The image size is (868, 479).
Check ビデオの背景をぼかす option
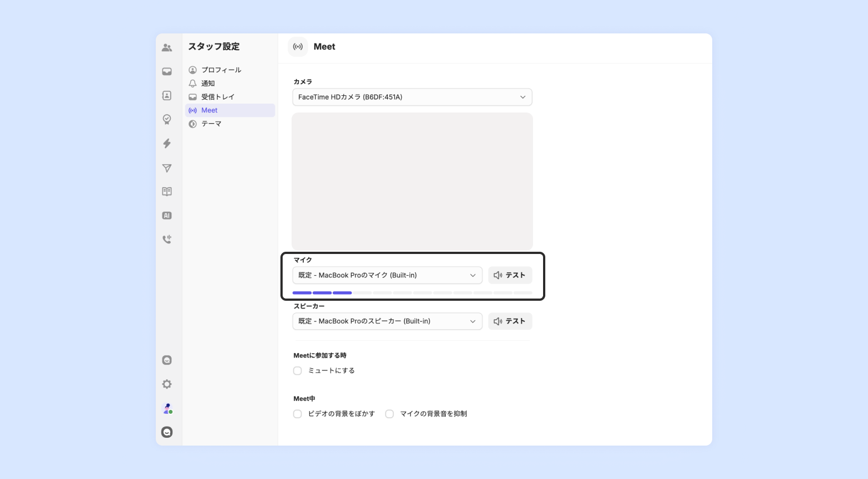pos(298,414)
